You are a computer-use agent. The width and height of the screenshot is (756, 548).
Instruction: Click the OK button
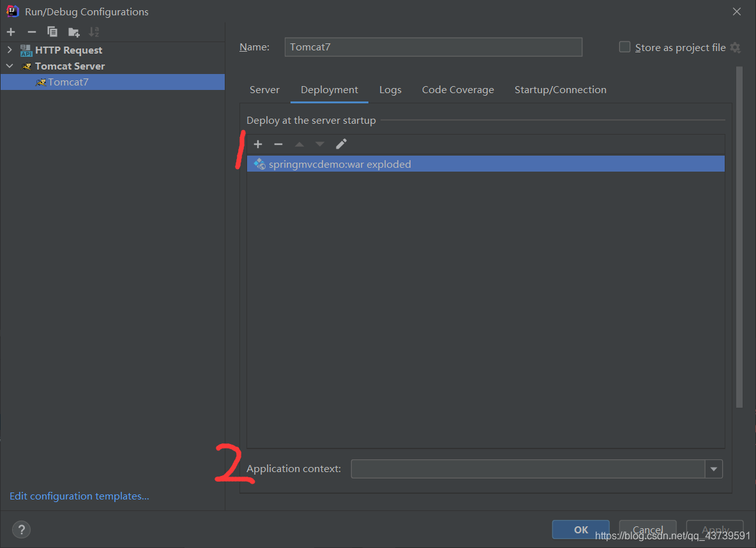[580, 529]
